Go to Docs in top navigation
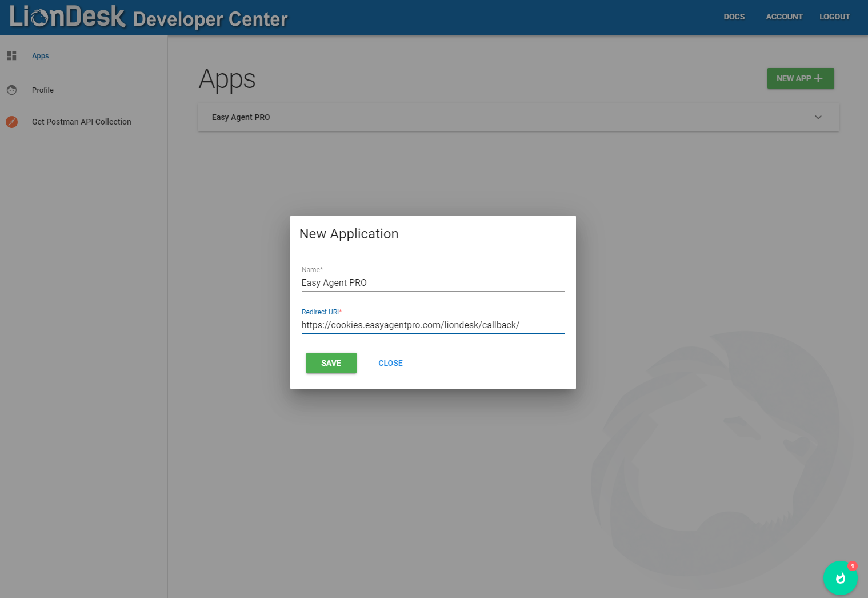This screenshot has width=868, height=598. click(x=734, y=17)
